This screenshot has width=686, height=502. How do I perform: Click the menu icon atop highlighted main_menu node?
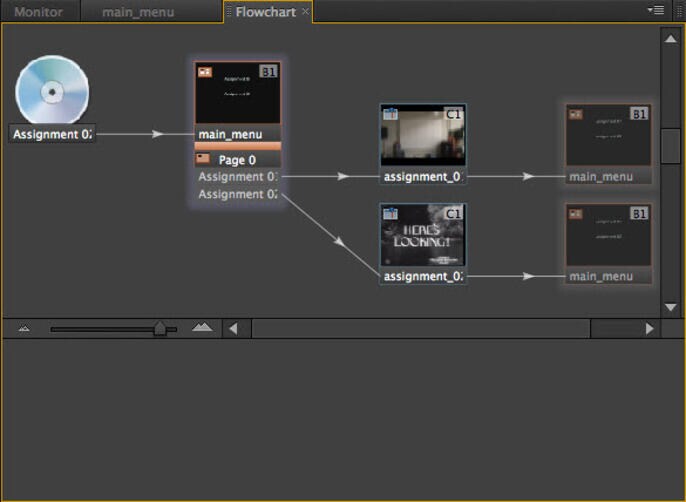coord(205,72)
